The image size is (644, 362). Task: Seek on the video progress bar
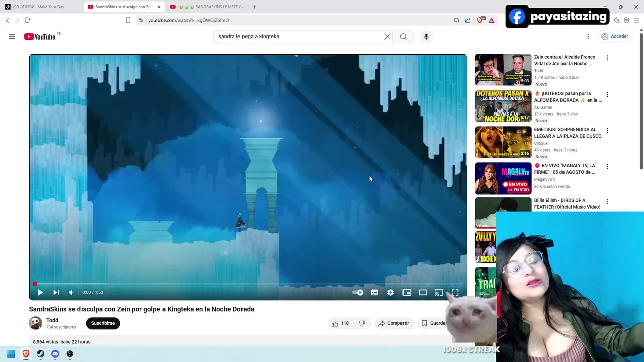(248, 284)
